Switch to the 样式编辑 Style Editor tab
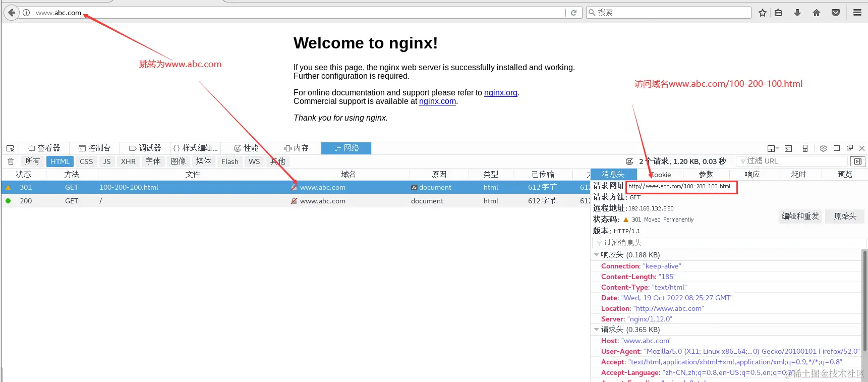Image resolution: width=868 pixels, height=382 pixels. [195, 148]
